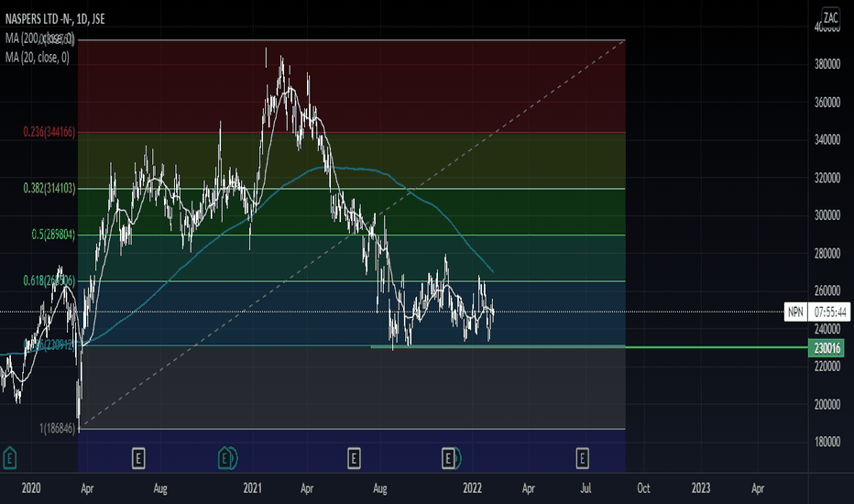Click the 280000 price axis label
The width and height of the screenshot is (854, 504).
click(x=827, y=253)
